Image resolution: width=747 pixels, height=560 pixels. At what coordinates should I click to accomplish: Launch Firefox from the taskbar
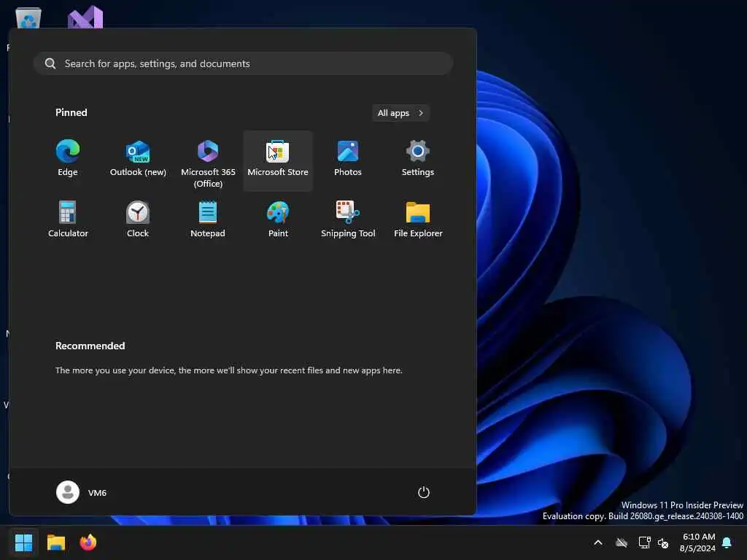coord(88,542)
